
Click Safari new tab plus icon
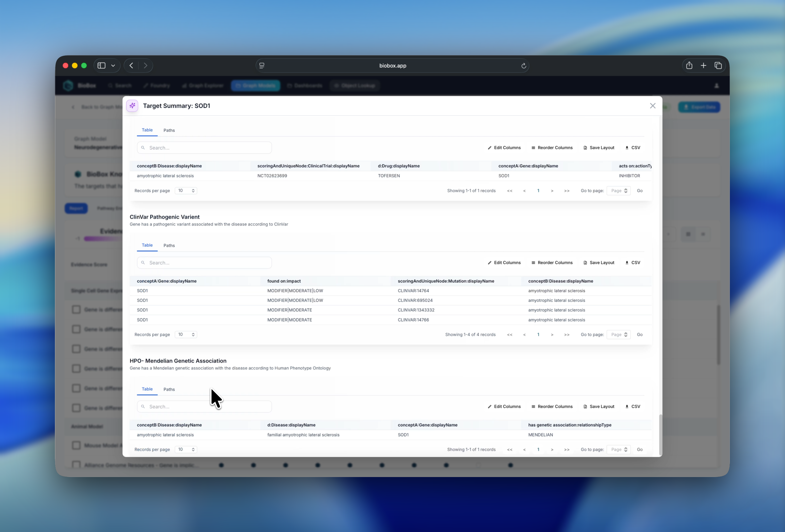703,66
